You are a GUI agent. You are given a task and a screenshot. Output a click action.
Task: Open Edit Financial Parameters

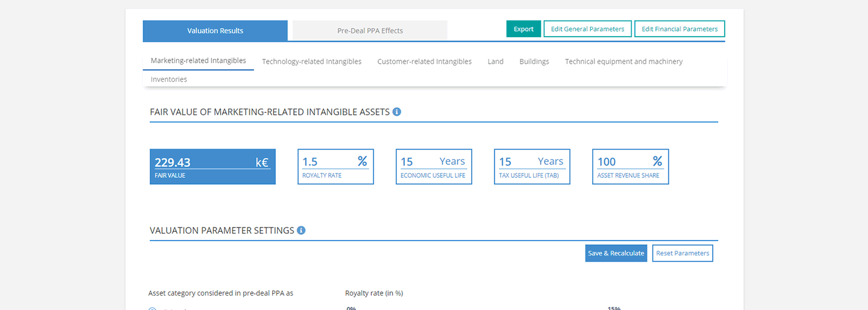[x=680, y=29]
